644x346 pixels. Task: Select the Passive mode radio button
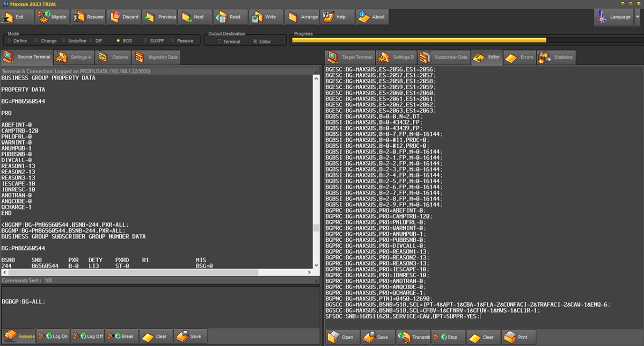click(172, 41)
